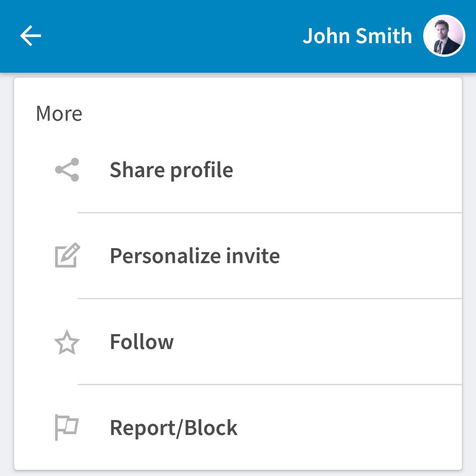
Task: Select Report/Block menu entry
Action: coord(238,428)
